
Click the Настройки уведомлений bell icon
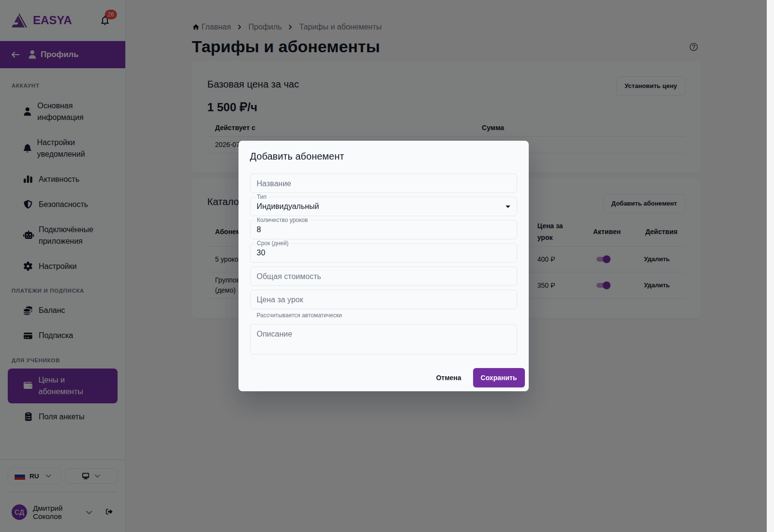28,148
